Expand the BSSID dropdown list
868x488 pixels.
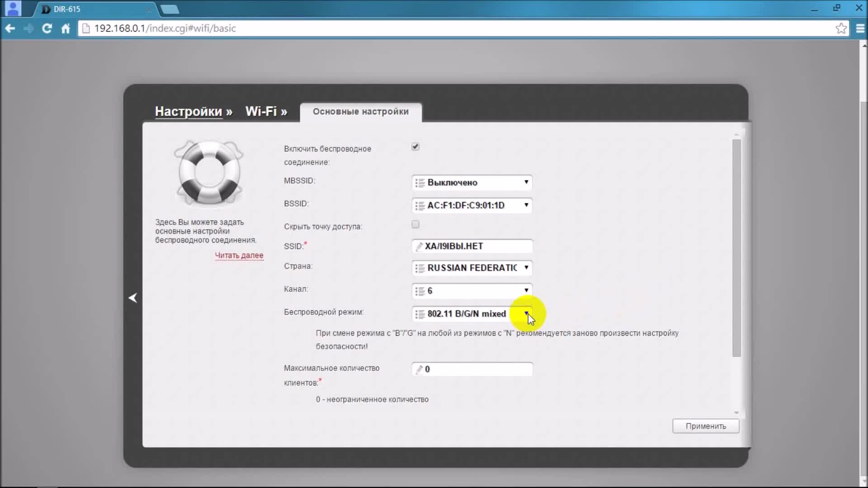click(472, 206)
